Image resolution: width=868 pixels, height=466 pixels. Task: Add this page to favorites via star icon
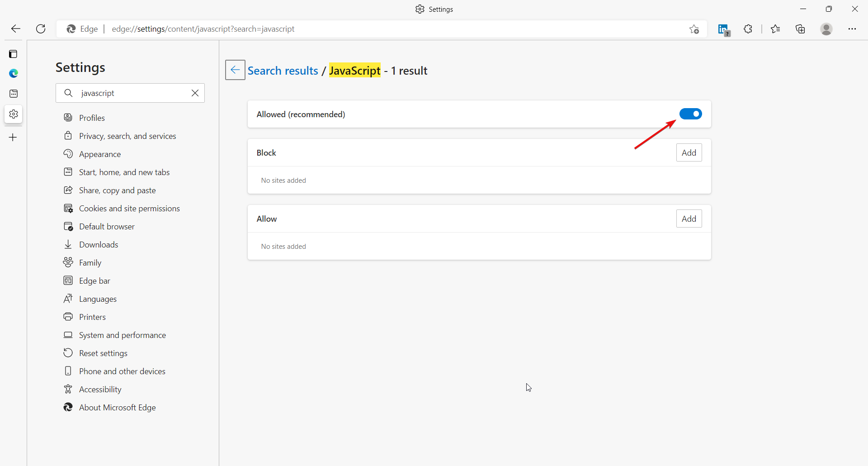point(694,29)
